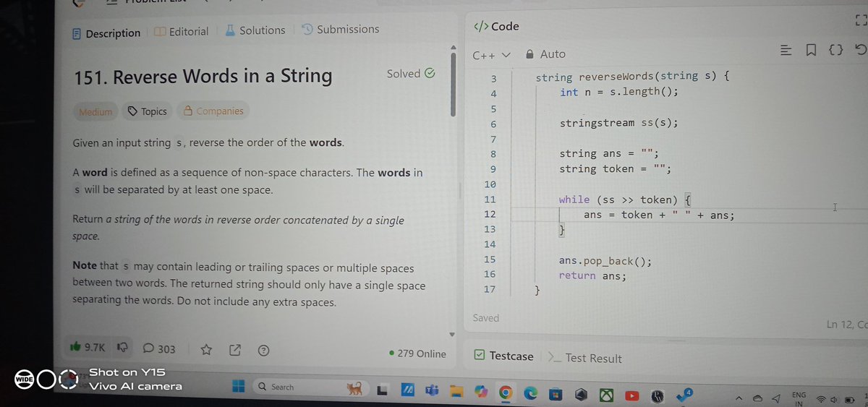868x407 pixels.
Task: Switch to Google Chrome in taskbar
Action: [506, 393]
